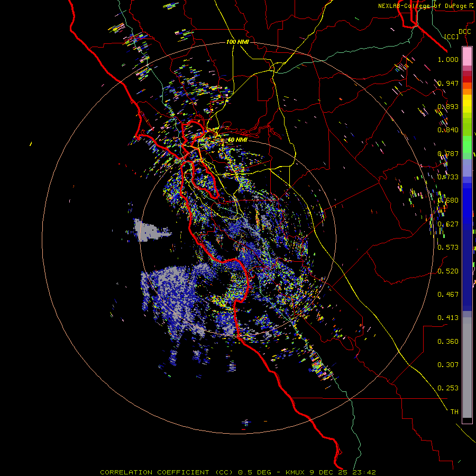Select the 0.253 scale label
This screenshot has width=476, height=476.
[x=448, y=388]
